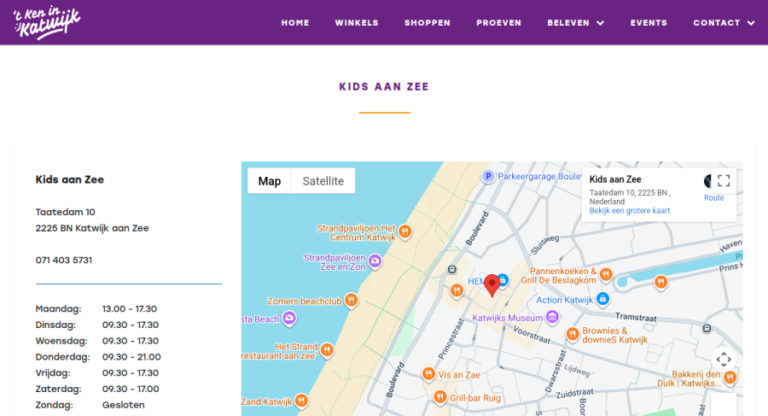This screenshot has height=416, width=768.
Task: Switch map to Map view
Action: (x=269, y=181)
